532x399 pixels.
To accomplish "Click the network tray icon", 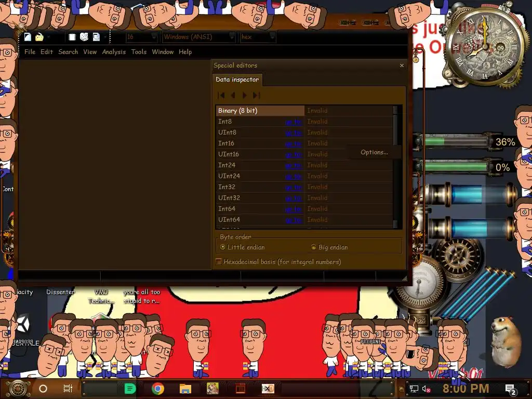I will pos(414,389).
